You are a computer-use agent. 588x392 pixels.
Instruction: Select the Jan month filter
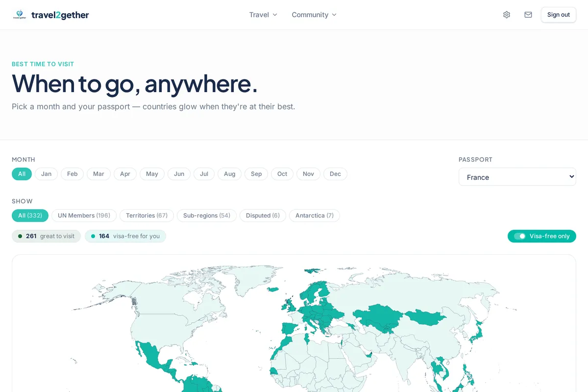coord(46,174)
